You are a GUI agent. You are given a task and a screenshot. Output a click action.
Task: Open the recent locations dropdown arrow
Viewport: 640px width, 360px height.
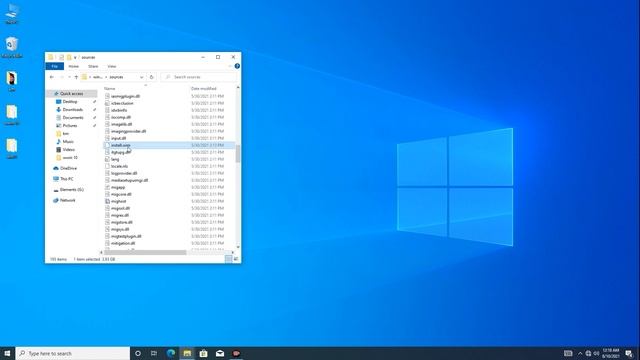coord(69,77)
